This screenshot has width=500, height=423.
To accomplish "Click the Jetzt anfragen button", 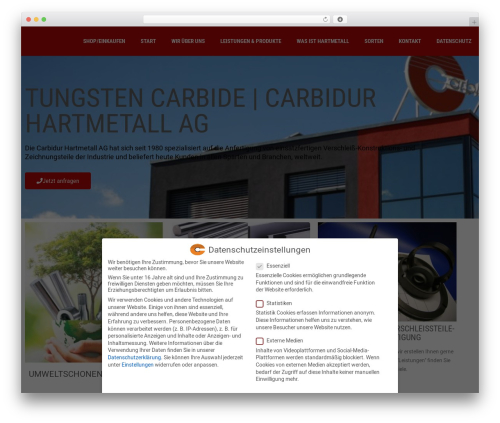I will pos(58,181).
